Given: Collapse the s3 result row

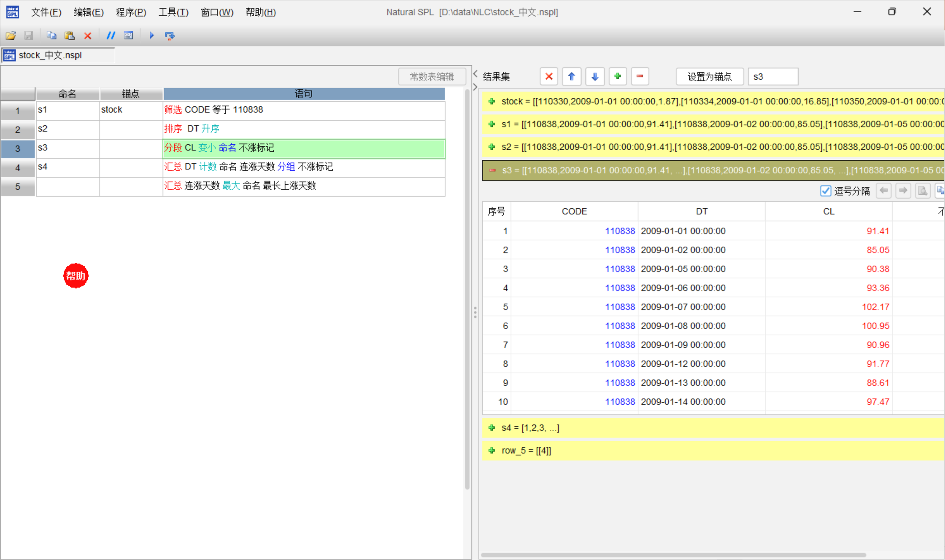Looking at the screenshot, I should pyautogui.click(x=492, y=170).
